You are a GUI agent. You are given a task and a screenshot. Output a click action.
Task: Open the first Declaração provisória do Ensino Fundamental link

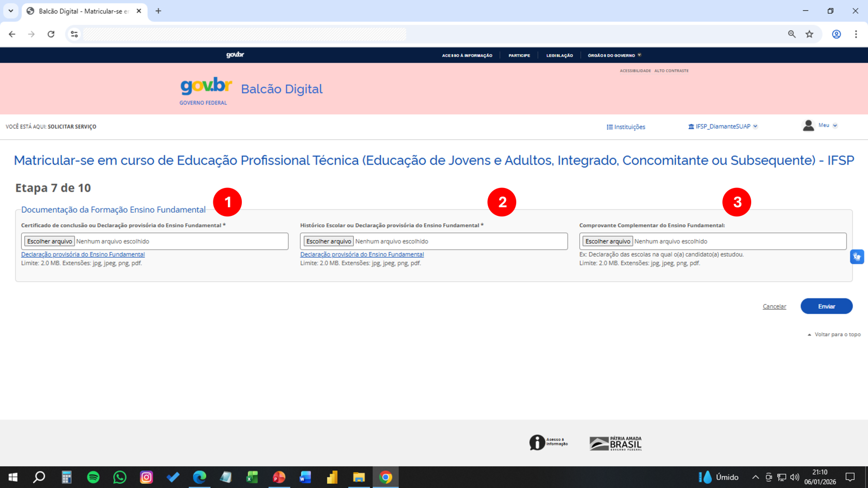click(83, 254)
